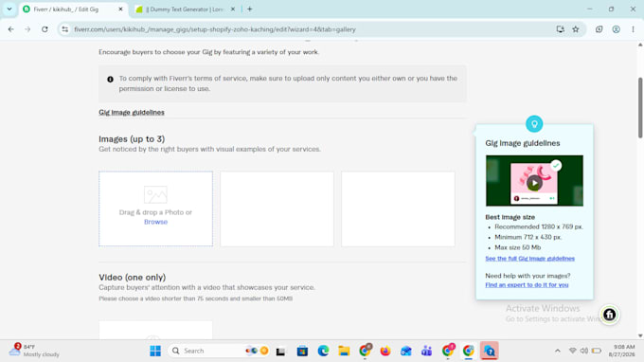644x362 pixels.
Task: Open the Wi-Fi network tray icon
Action: pos(573,351)
